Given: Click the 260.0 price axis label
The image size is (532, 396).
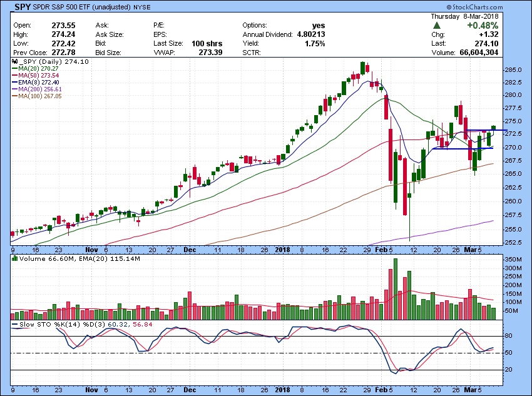Looking at the screenshot, I should coord(514,201).
